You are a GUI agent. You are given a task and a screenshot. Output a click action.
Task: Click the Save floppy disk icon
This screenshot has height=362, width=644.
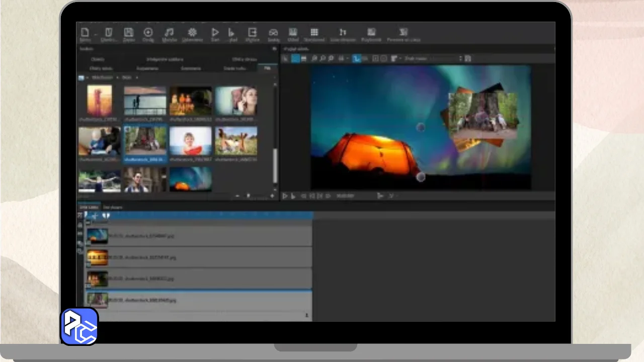(129, 33)
